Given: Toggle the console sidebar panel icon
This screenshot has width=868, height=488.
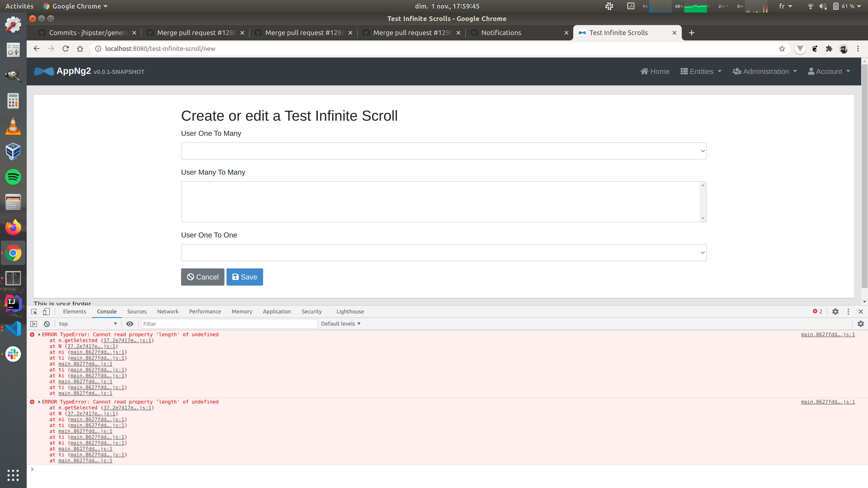Looking at the screenshot, I should point(34,324).
